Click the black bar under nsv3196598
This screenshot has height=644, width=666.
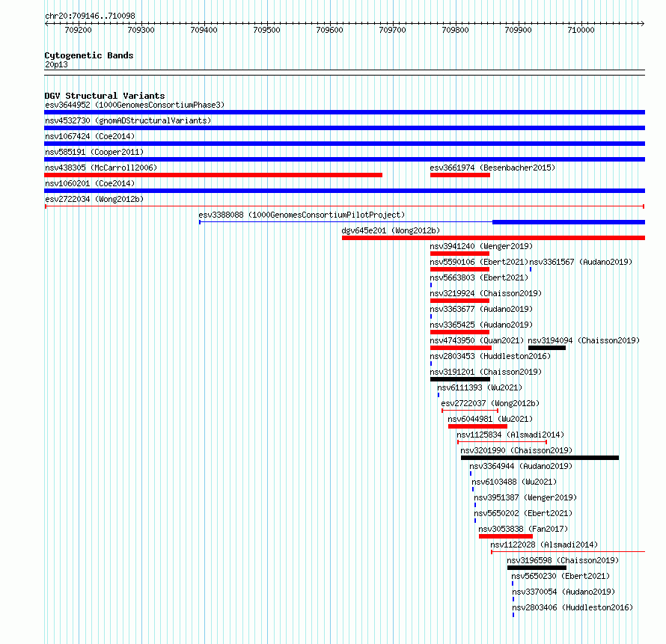(537, 568)
